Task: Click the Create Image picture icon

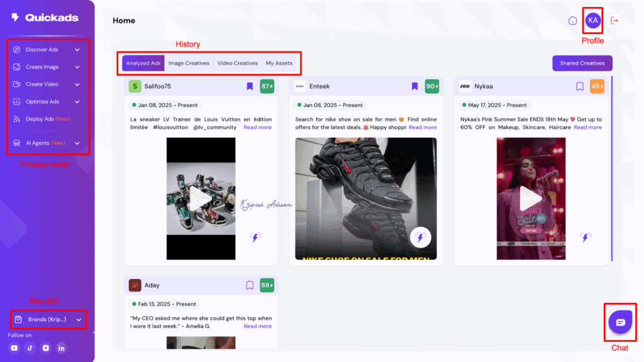Action: click(x=16, y=67)
